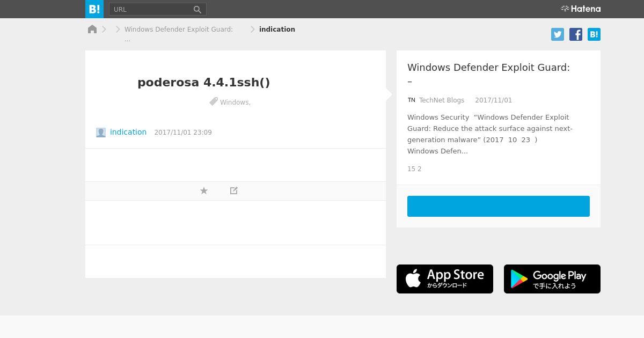Click the magnifier search icon
The image size is (644, 338).
197,10
